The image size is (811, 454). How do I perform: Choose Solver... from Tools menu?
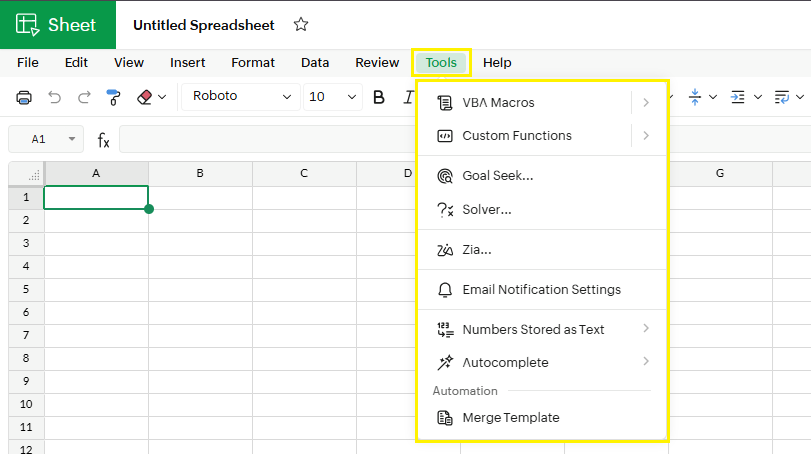[x=542, y=209]
